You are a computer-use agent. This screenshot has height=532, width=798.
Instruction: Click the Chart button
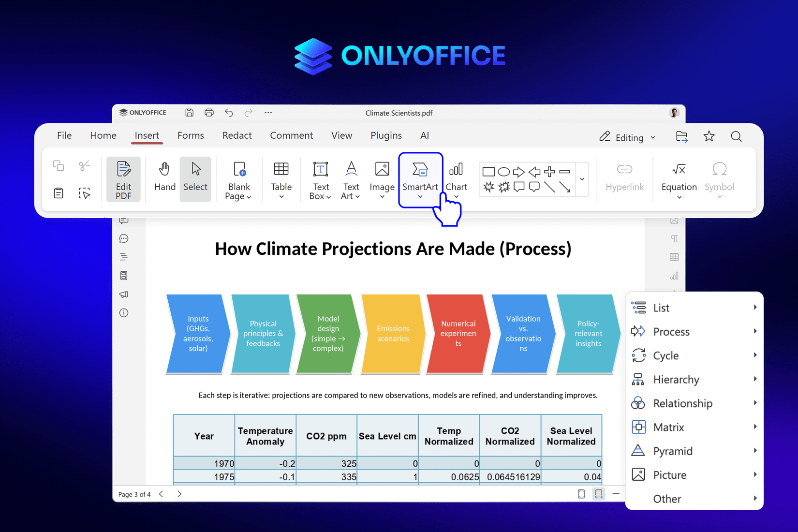(x=457, y=180)
